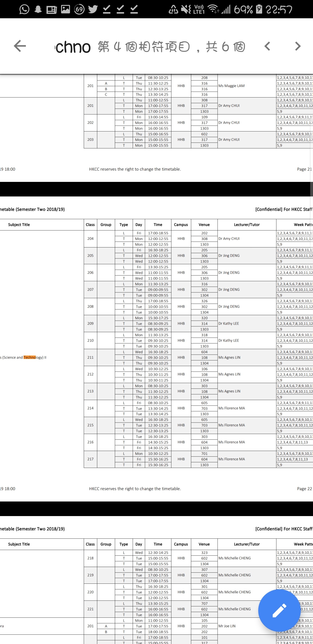Tap lecturer 'Ms Michelle CHENG' for class 218

point(235,558)
